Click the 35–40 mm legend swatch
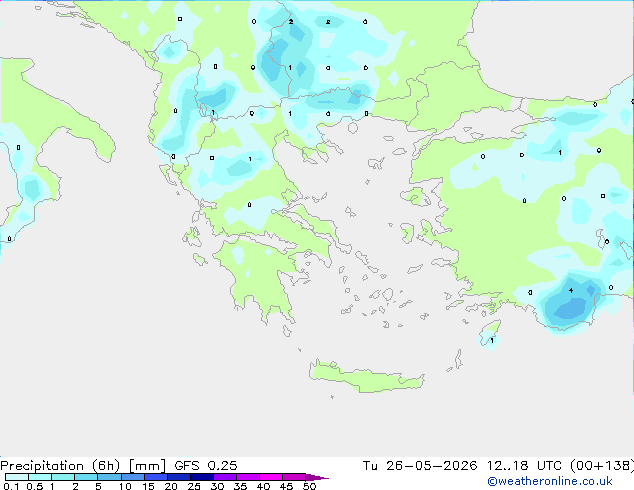The height and width of the screenshot is (490, 634). click(248, 477)
